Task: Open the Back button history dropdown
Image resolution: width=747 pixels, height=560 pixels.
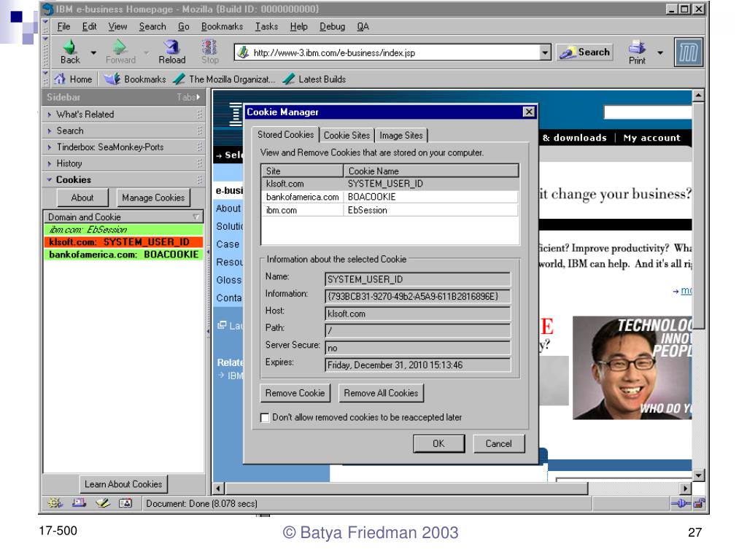Action: click(94, 52)
